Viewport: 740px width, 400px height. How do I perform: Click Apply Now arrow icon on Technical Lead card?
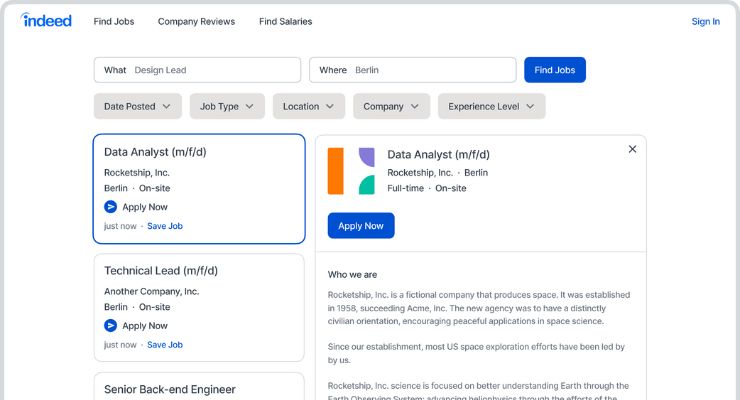110,325
